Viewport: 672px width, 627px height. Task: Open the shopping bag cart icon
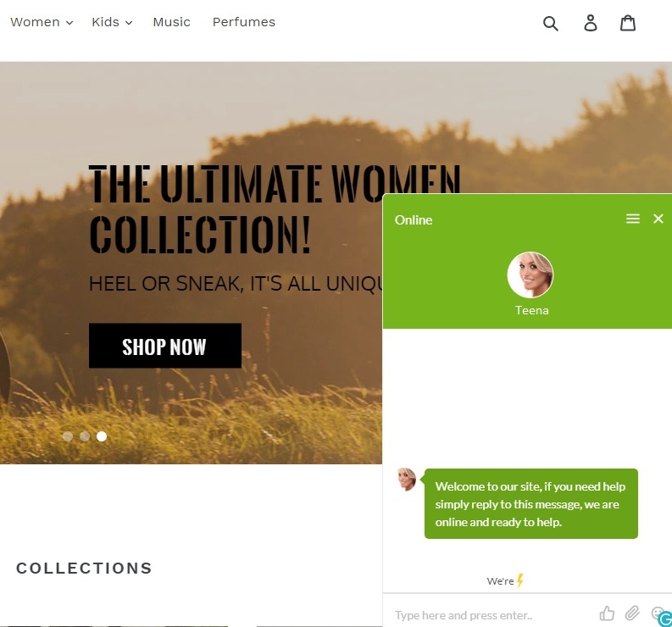[x=628, y=23]
